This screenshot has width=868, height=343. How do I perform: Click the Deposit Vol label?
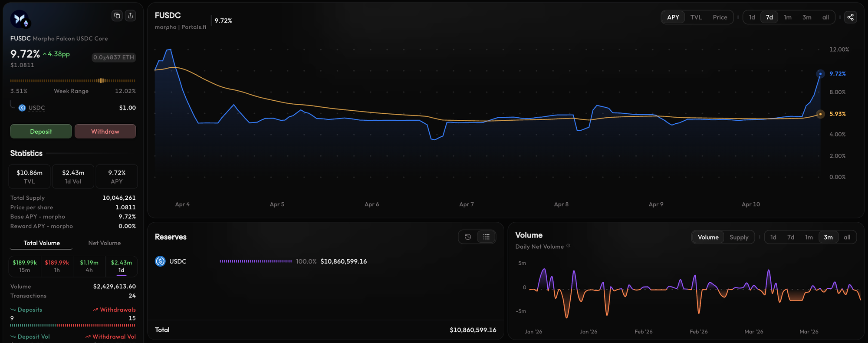[30, 336]
